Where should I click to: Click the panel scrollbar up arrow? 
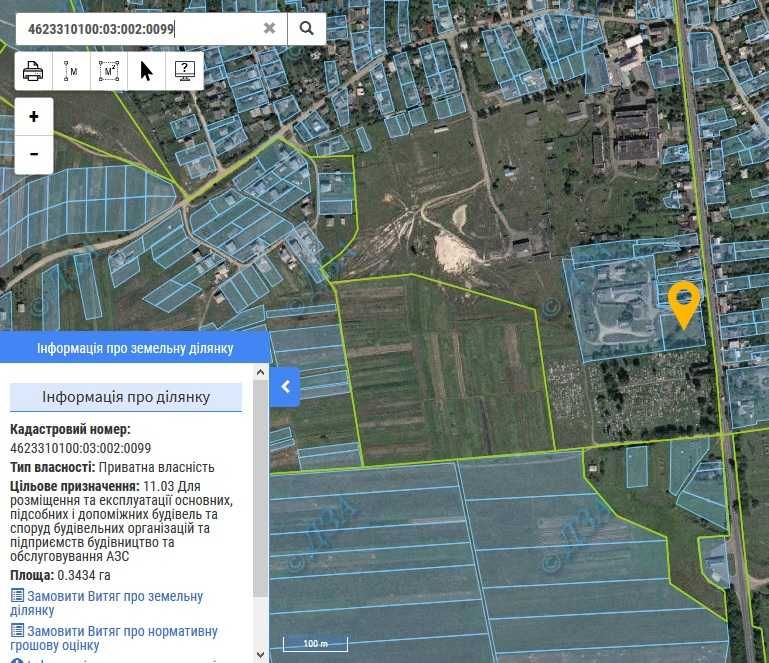(x=260, y=373)
